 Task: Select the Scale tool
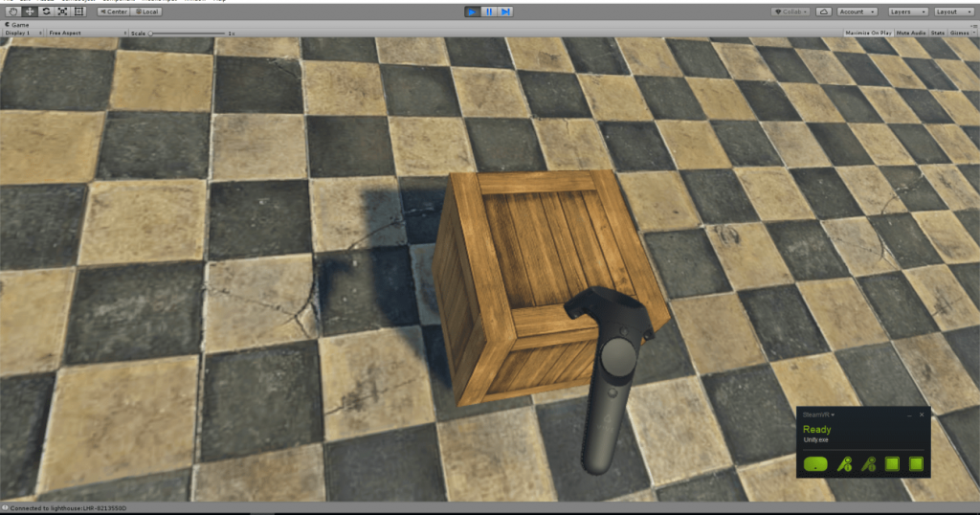(62, 11)
